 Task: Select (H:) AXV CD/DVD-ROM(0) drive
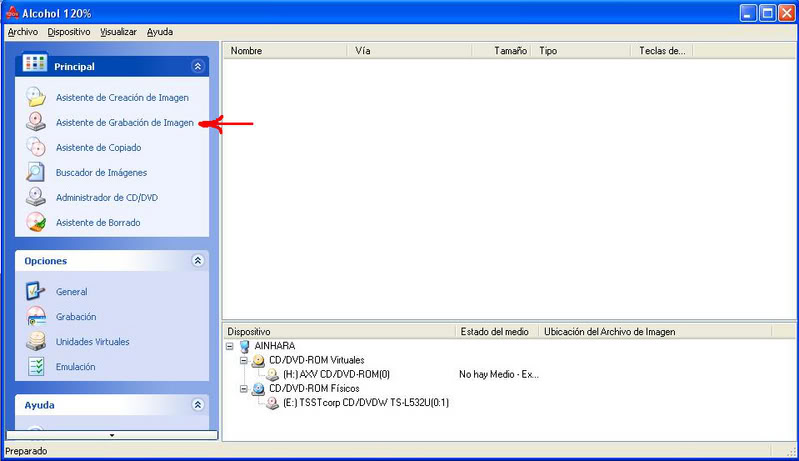tap(336, 374)
